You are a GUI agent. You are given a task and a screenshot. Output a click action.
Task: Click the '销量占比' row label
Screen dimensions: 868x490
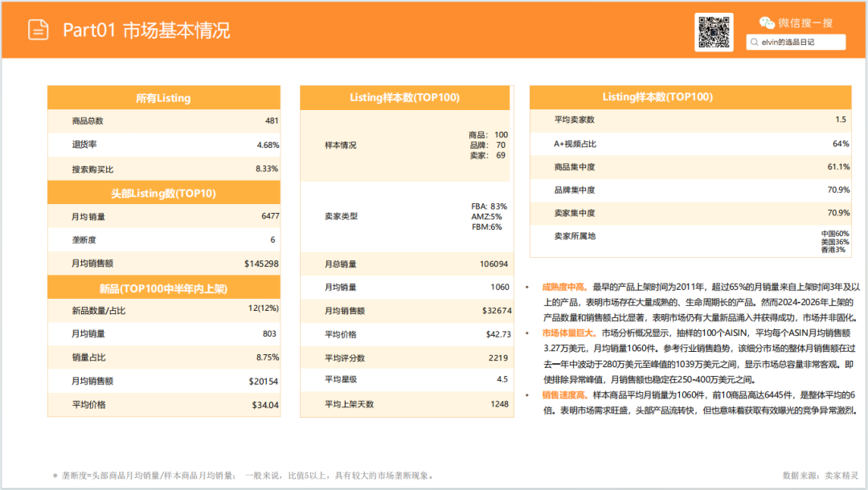click(x=88, y=357)
